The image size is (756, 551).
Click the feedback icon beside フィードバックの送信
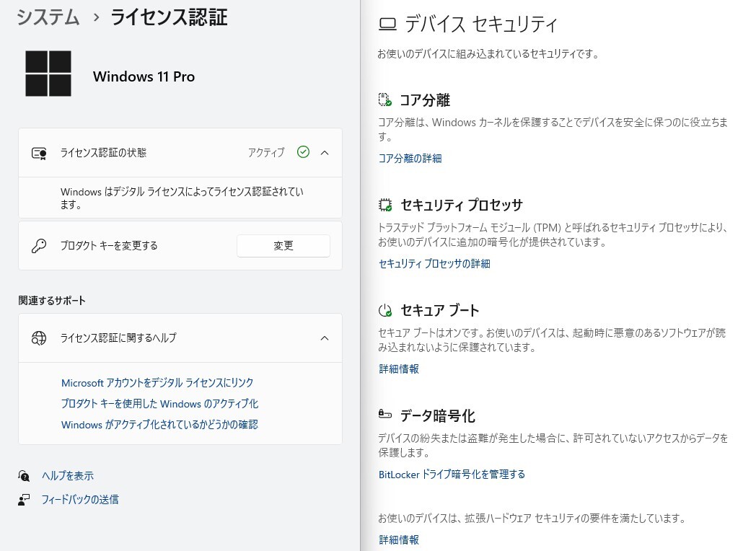click(24, 499)
